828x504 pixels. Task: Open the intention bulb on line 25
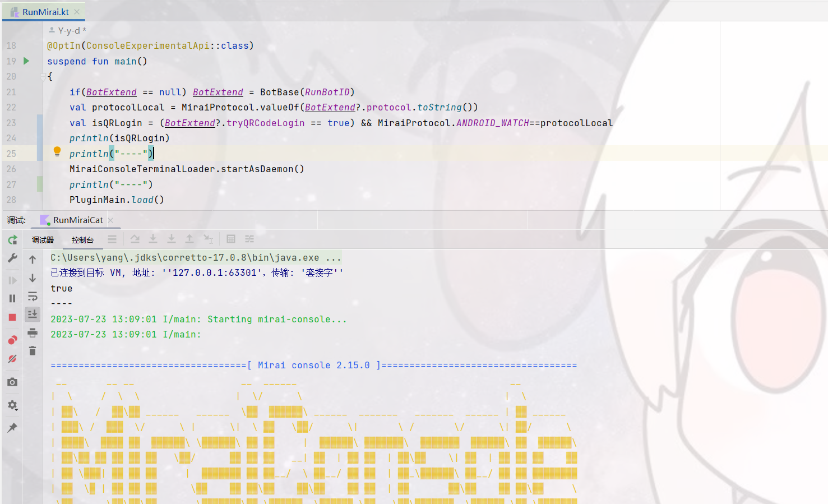pos(57,151)
